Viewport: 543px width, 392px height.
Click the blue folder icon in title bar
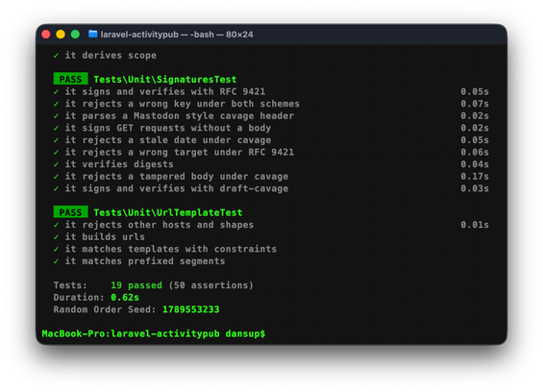[x=93, y=34]
